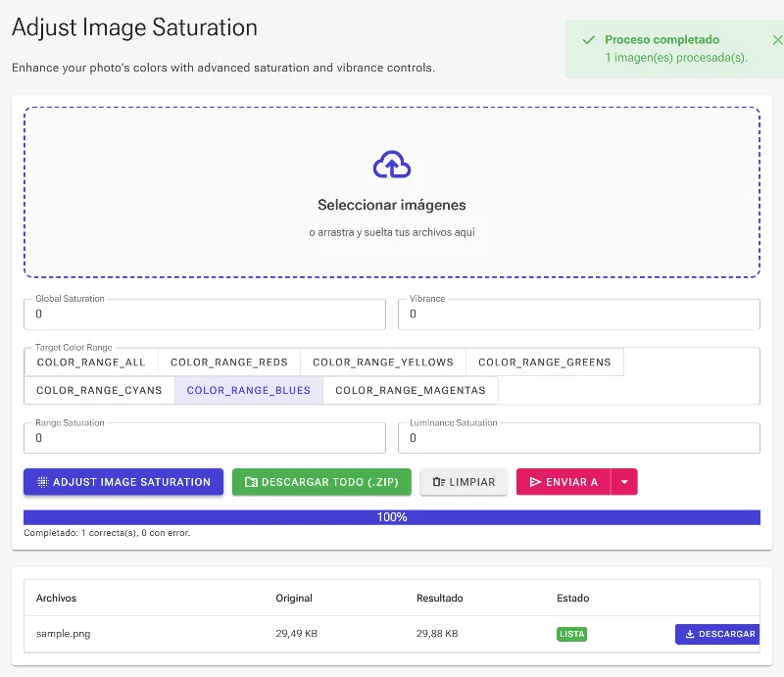Open the Enviar A dropdown arrow
Screen dimensions: 784x677
(x=624, y=481)
